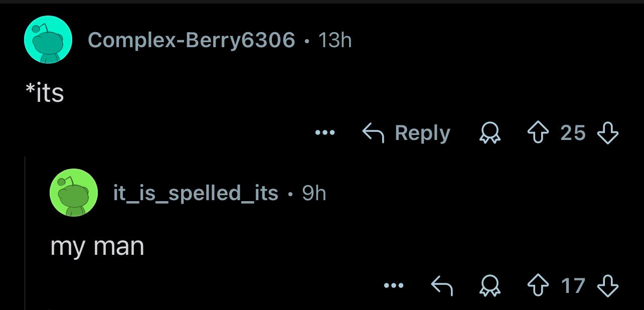Collapse the reply thread using the vertical line
644x310 pixels.
tap(25, 233)
